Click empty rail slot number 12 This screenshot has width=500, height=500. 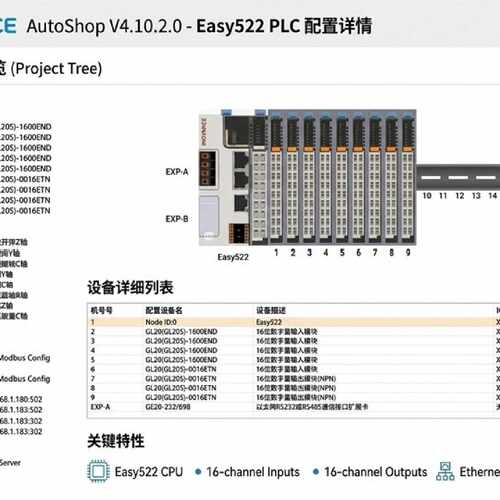(460, 195)
